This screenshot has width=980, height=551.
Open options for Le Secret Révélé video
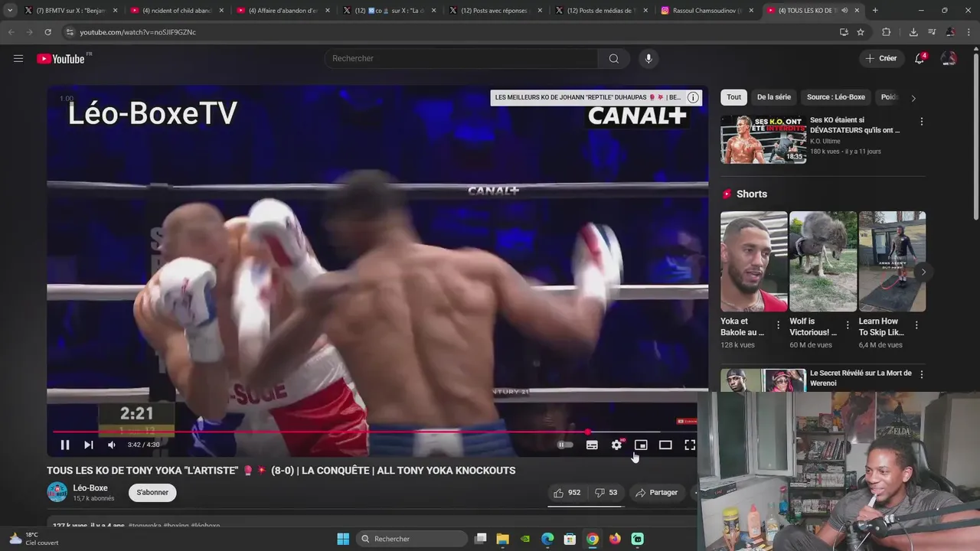click(x=921, y=374)
